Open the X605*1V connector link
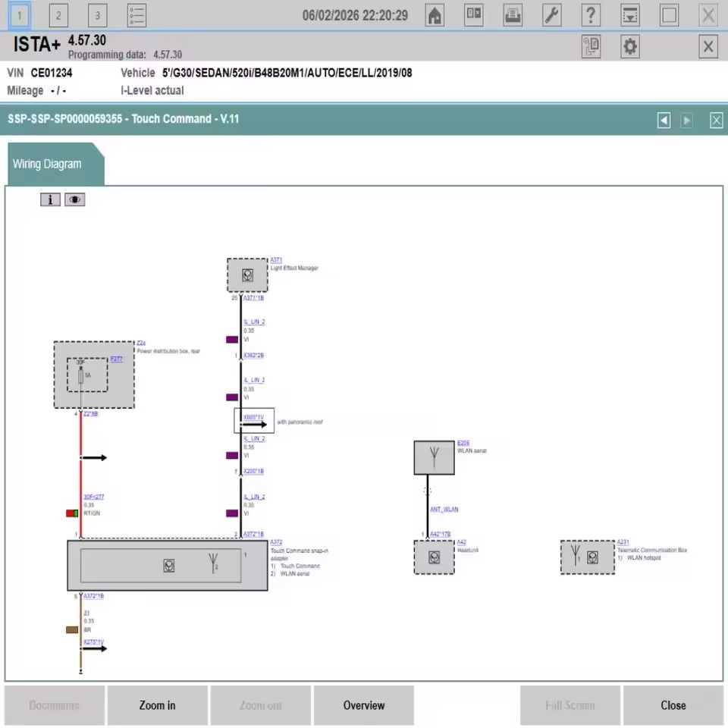This screenshot has width=728, height=728. (253, 417)
